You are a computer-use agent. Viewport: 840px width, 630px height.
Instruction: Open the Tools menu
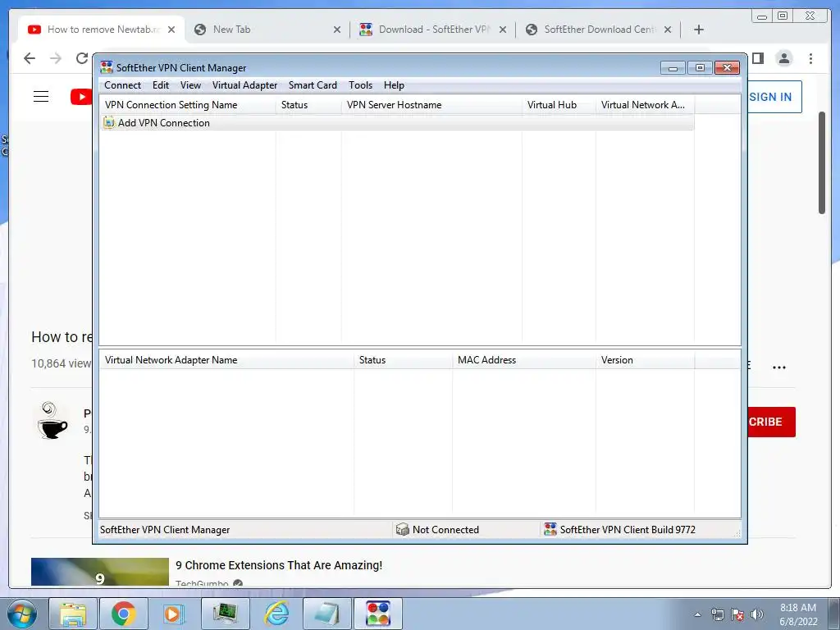click(x=360, y=85)
